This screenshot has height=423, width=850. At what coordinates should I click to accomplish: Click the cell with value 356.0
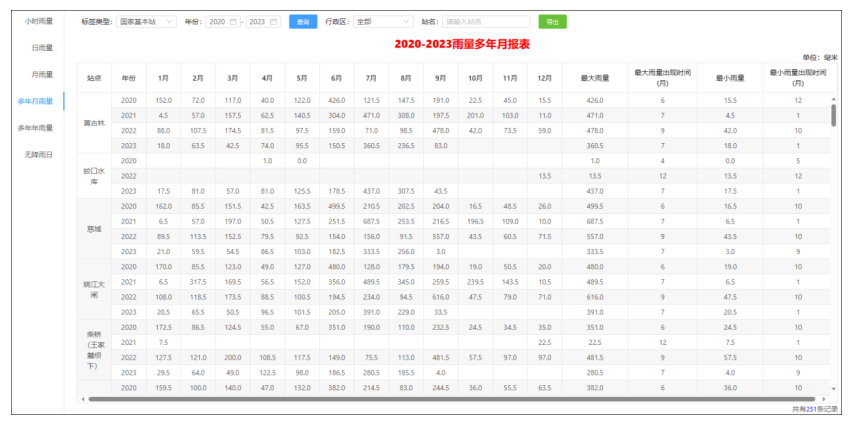tap(337, 283)
